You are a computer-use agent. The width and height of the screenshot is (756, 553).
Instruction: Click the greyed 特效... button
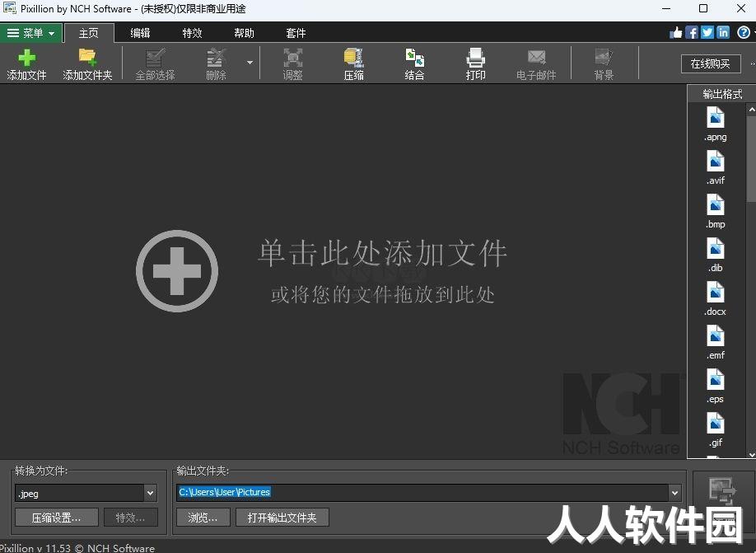(130, 518)
